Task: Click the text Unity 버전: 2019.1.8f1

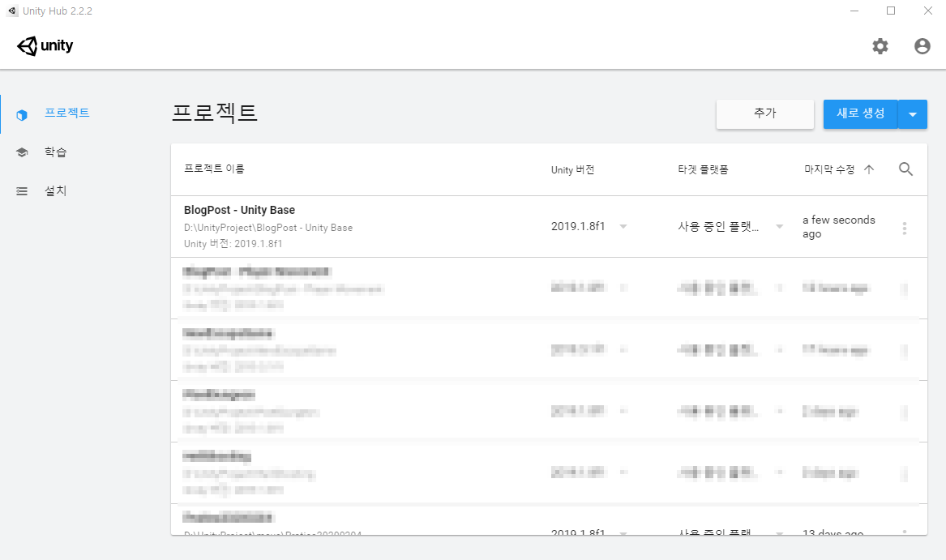Action: tap(233, 244)
